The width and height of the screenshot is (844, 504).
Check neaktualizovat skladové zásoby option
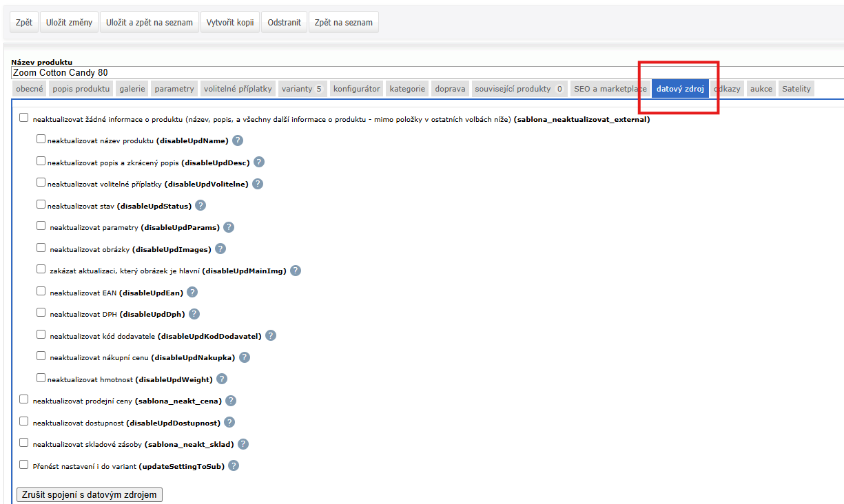tap(24, 443)
